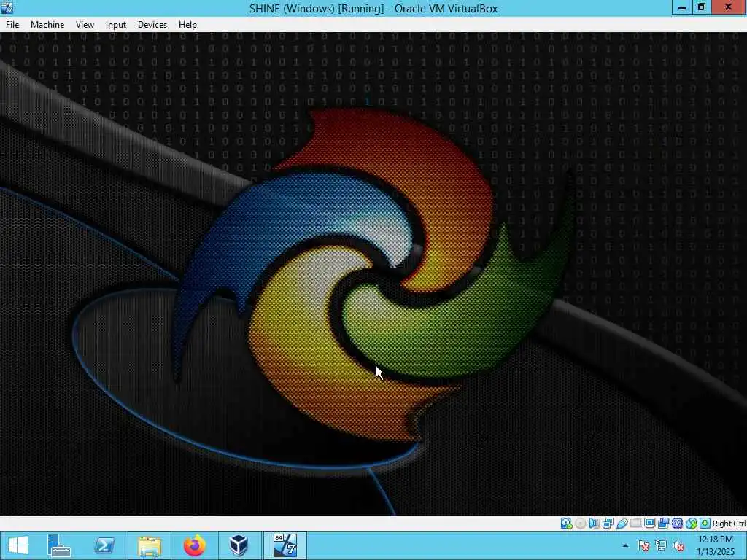Open the clock showing 12:18 PM
The image size is (747, 560).
coord(716,545)
